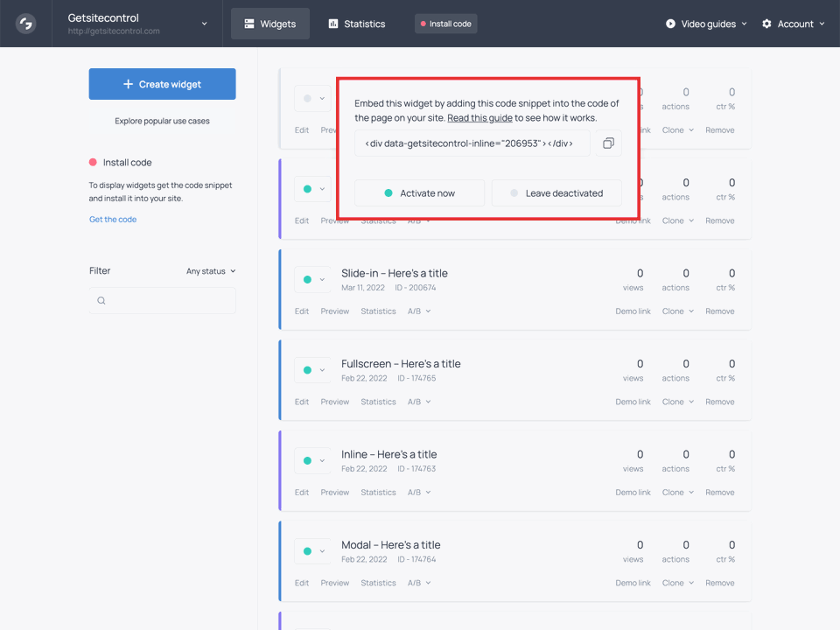The height and width of the screenshot is (630, 840).
Task: Click the copy icon next to code snippet
Action: [608, 144]
